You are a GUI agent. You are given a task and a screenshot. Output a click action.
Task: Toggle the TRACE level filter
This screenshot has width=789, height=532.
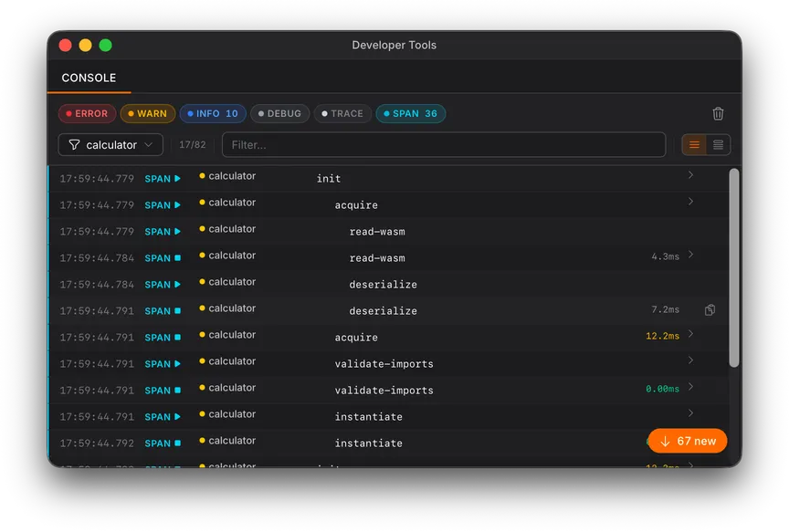point(342,114)
